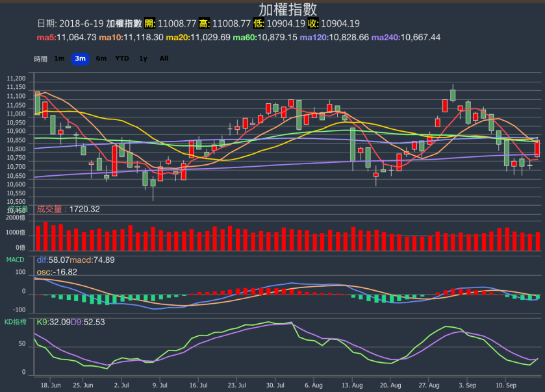Click the ma10 legend label
545x392 pixels.
(x=110, y=37)
